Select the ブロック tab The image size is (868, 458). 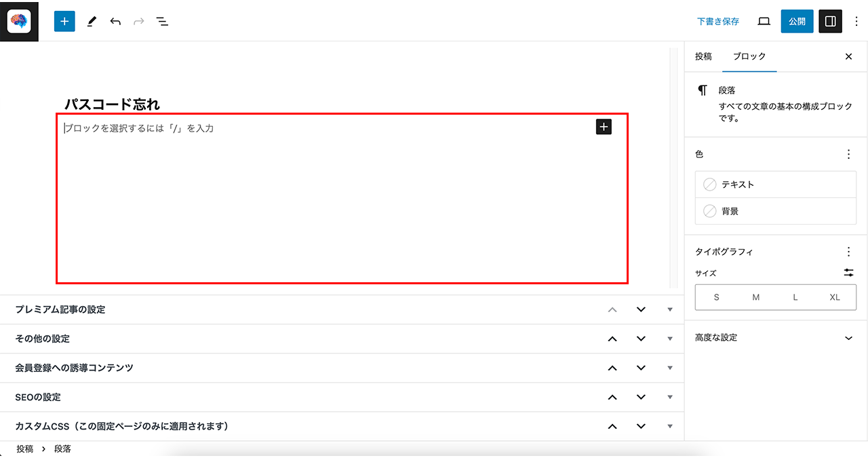tap(749, 56)
